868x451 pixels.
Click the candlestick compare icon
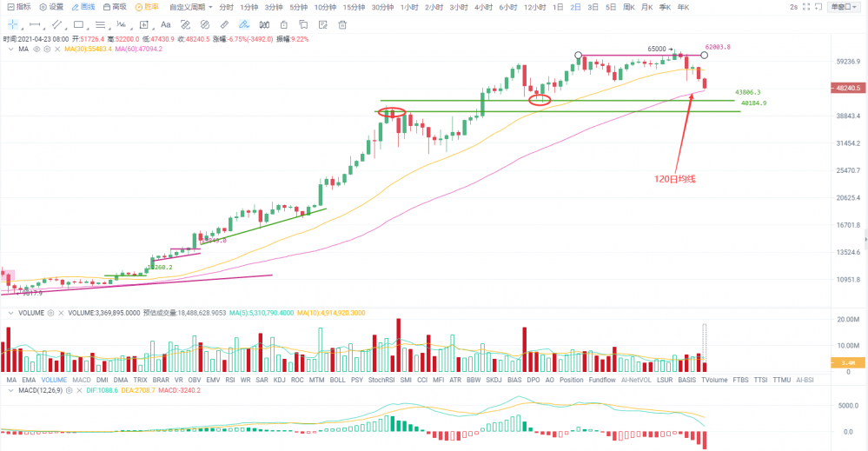tap(265, 25)
